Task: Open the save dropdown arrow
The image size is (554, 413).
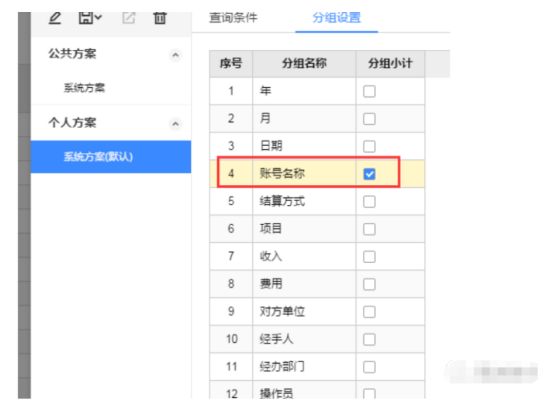Action: click(x=98, y=17)
